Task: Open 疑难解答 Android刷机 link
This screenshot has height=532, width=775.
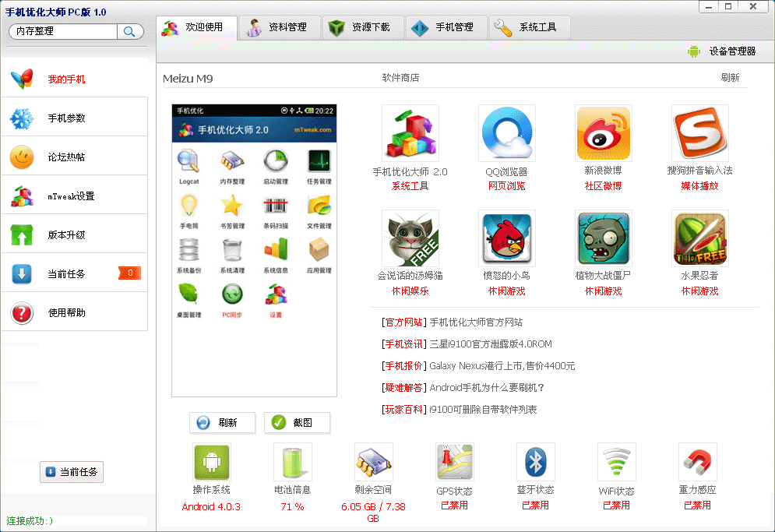Action: click(463, 388)
